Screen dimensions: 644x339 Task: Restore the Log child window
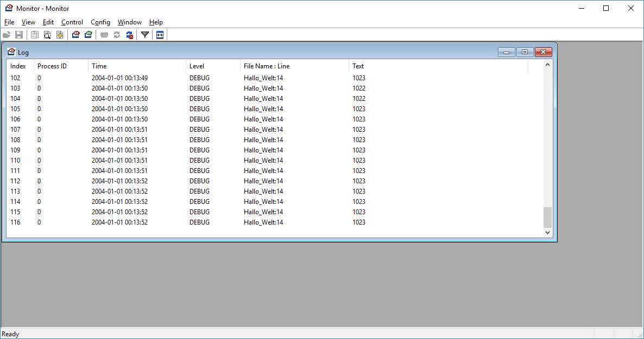pos(525,52)
